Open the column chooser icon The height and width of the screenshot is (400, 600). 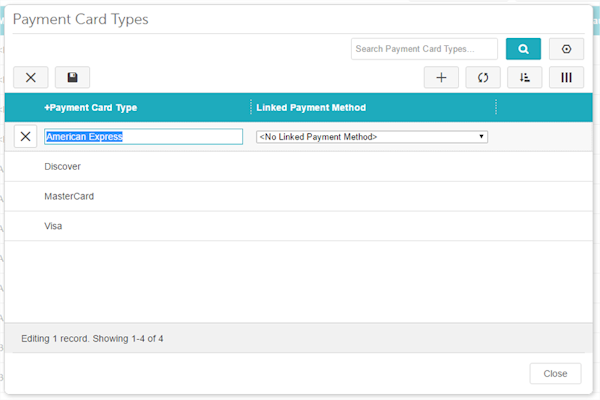pyautogui.click(x=566, y=77)
